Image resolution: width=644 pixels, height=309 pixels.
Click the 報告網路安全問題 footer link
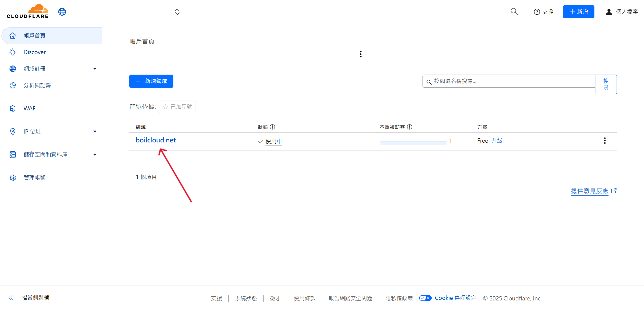pos(350,298)
